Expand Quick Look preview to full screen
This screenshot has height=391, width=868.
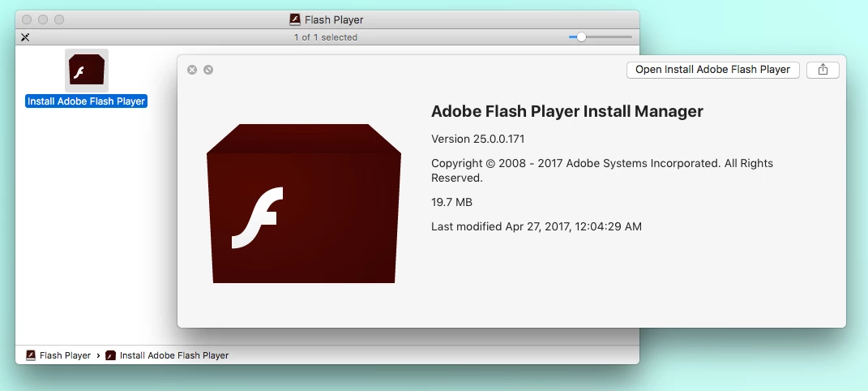point(208,70)
